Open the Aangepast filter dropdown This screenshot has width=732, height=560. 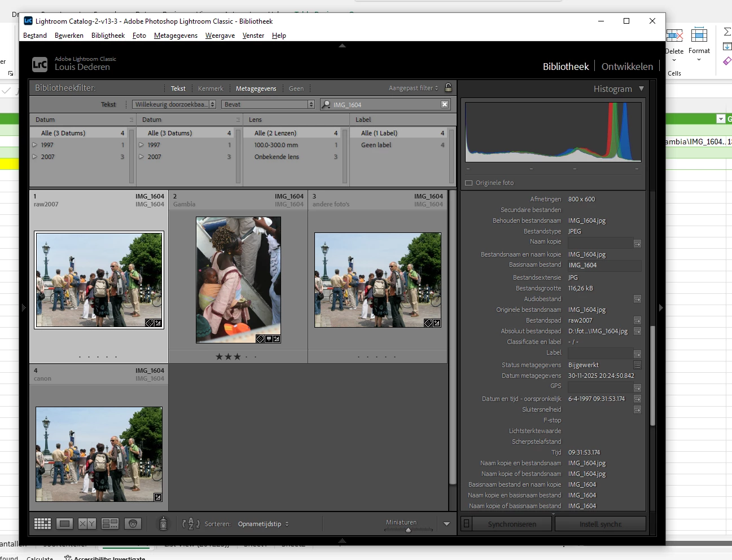point(413,88)
